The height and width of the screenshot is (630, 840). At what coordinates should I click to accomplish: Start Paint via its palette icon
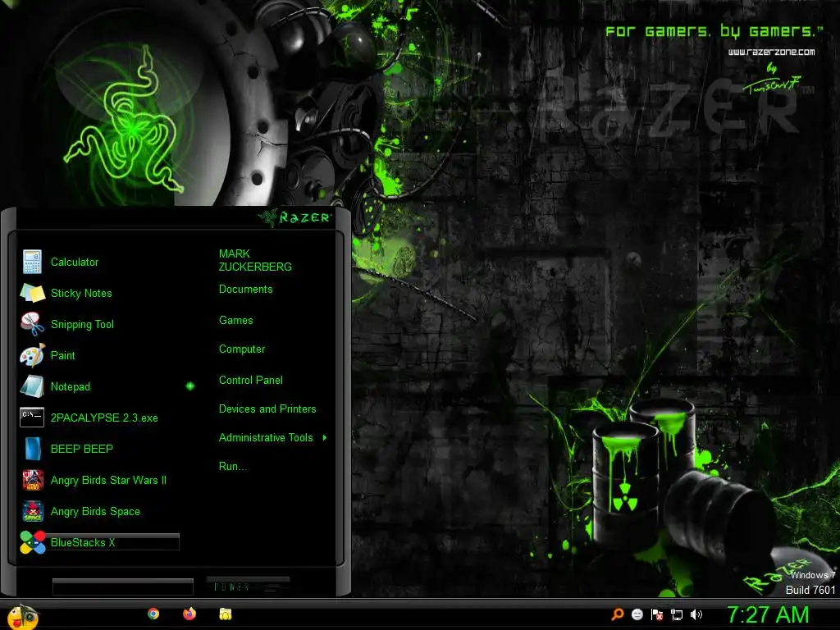32,355
